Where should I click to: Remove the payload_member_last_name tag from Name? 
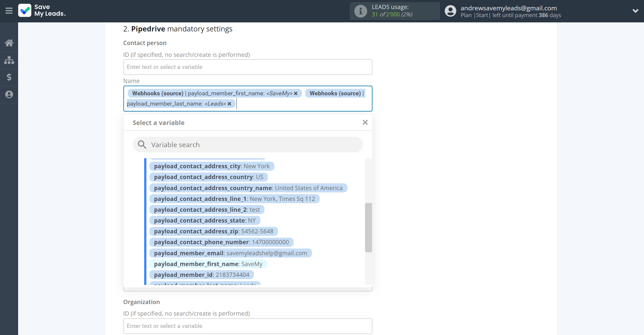pyautogui.click(x=229, y=104)
